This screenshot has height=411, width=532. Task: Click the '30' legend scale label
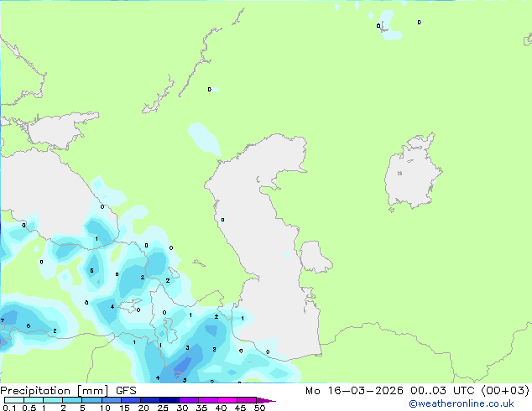182,408
